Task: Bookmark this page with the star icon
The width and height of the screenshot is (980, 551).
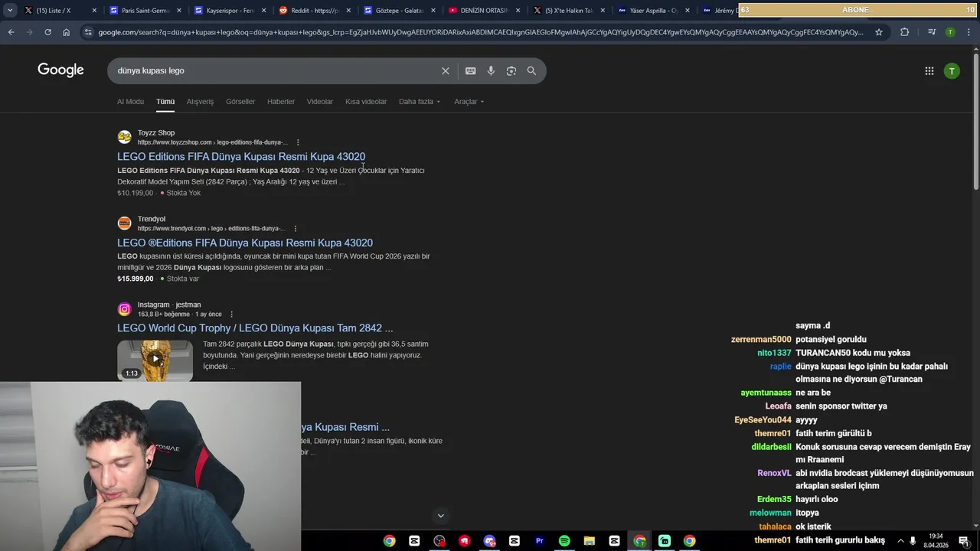Action: (x=879, y=32)
